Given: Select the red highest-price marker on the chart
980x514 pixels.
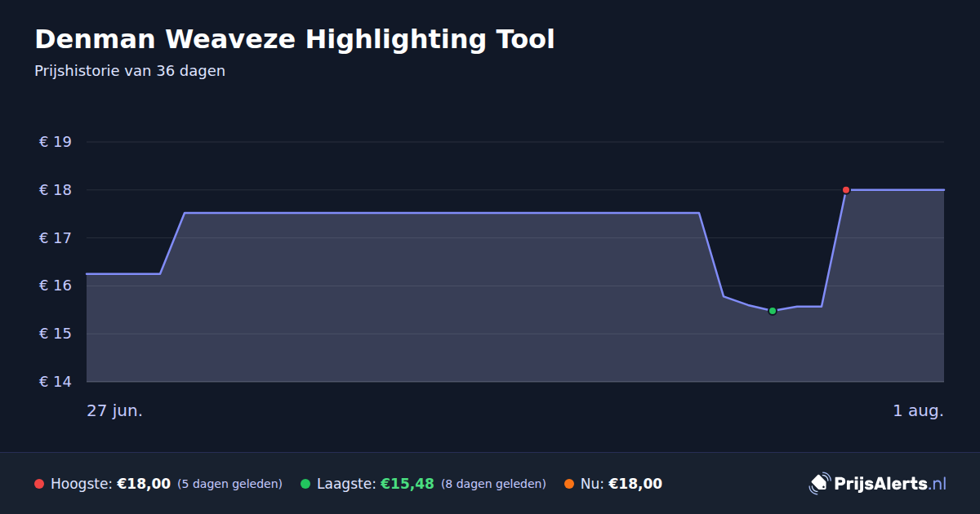Looking at the screenshot, I should coord(846,190).
